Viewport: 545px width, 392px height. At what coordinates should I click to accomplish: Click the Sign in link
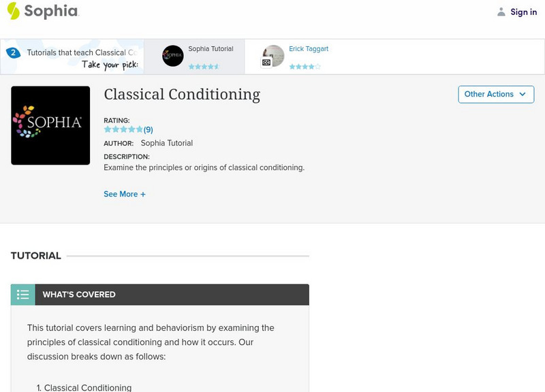(523, 12)
